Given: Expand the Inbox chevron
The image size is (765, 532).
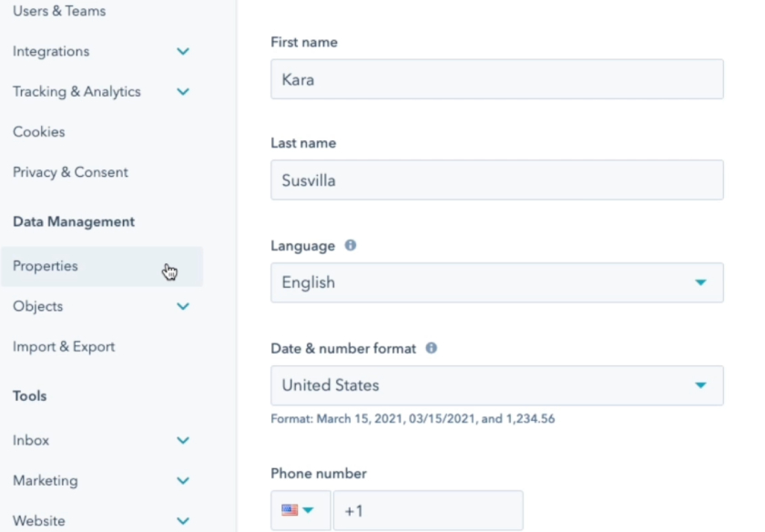Looking at the screenshot, I should click(183, 440).
